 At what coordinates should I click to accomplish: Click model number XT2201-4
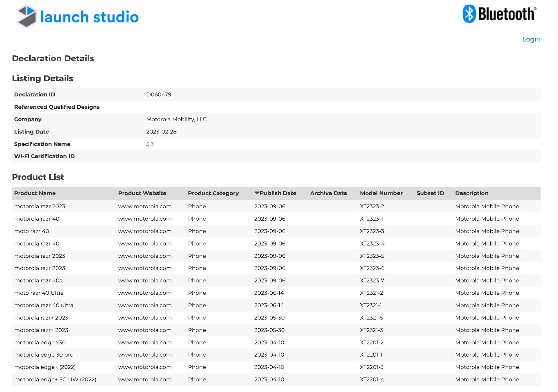point(372,379)
